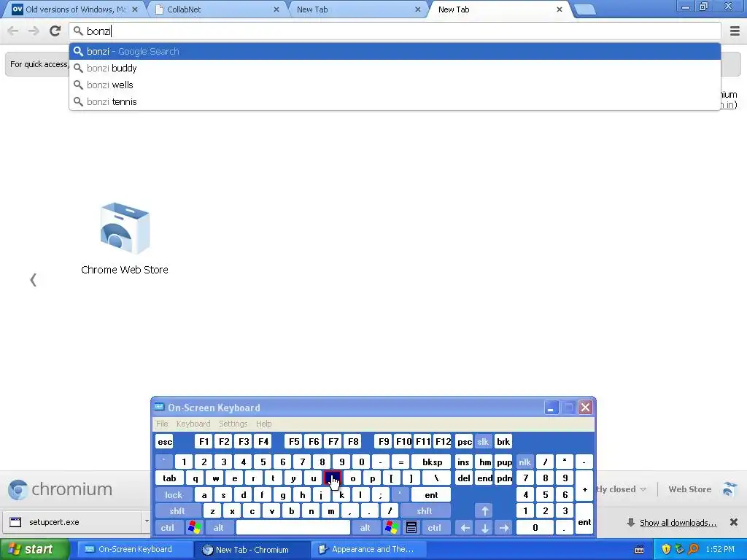Toggle the right shft key

[425, 511]
